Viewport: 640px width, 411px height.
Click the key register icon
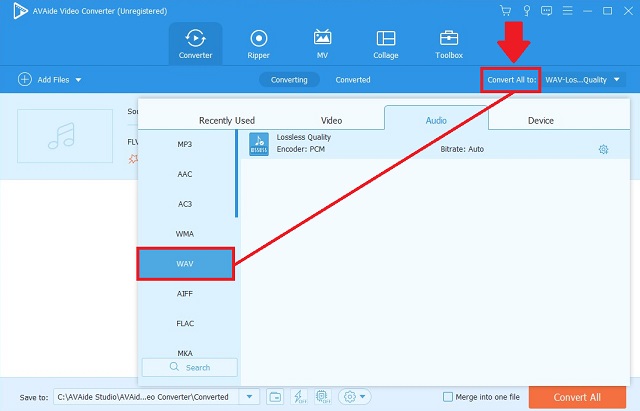coord(527,11)
